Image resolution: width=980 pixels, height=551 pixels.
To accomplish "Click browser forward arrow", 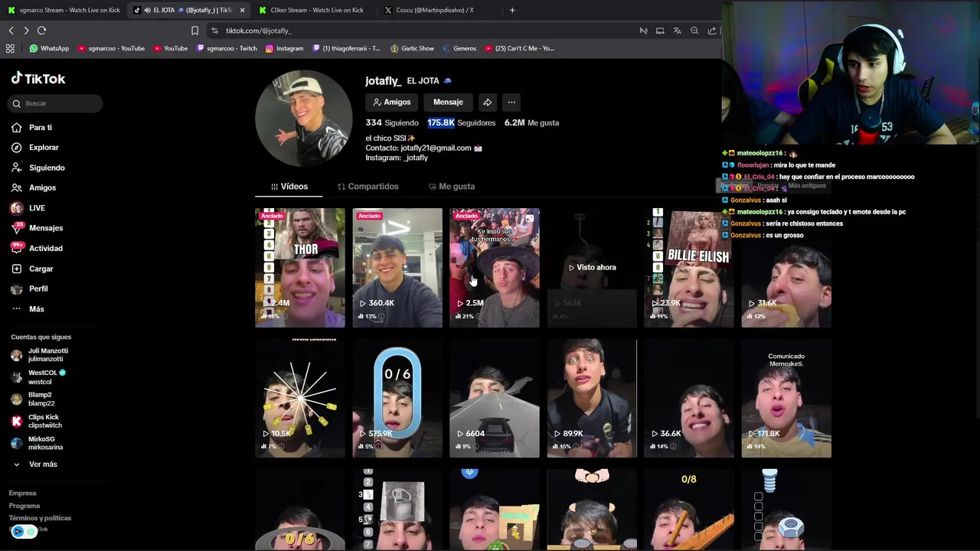I will pos(26,31).
